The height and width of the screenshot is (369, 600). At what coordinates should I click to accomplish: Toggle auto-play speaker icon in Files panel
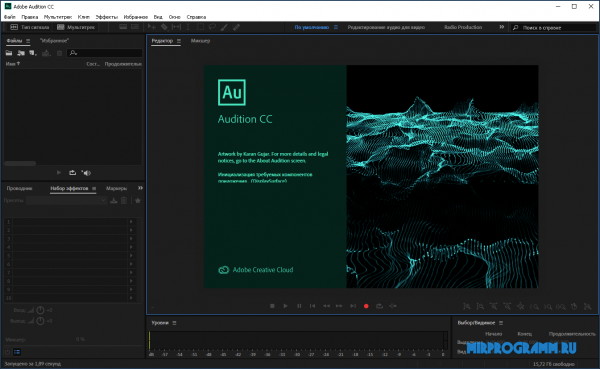86,173
